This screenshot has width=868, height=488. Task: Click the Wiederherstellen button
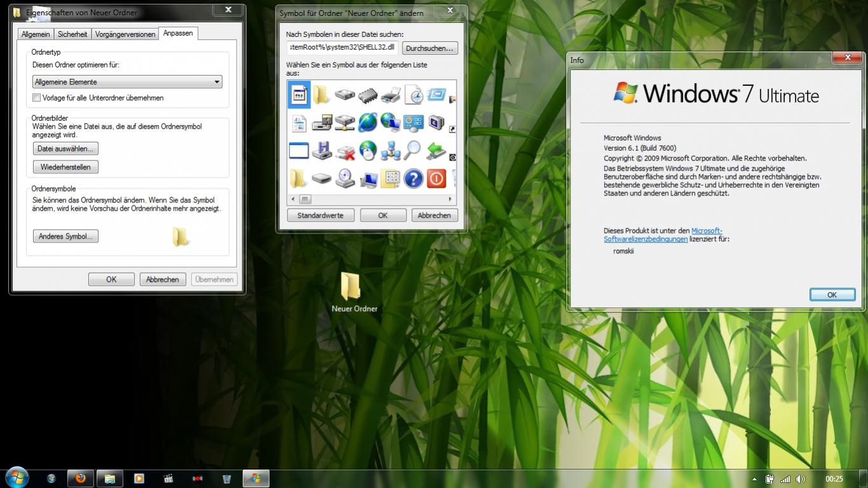[65, 167]
